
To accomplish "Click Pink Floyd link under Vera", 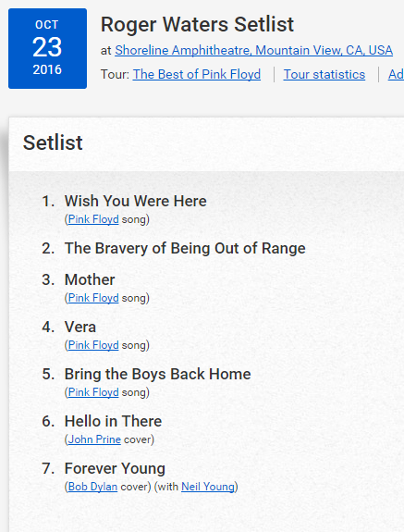I will point(93,345).
